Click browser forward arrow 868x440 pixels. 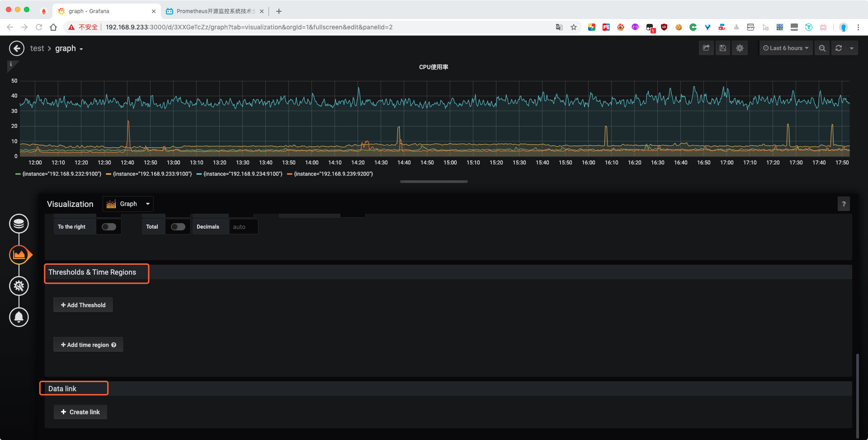[x=24, y=27]
